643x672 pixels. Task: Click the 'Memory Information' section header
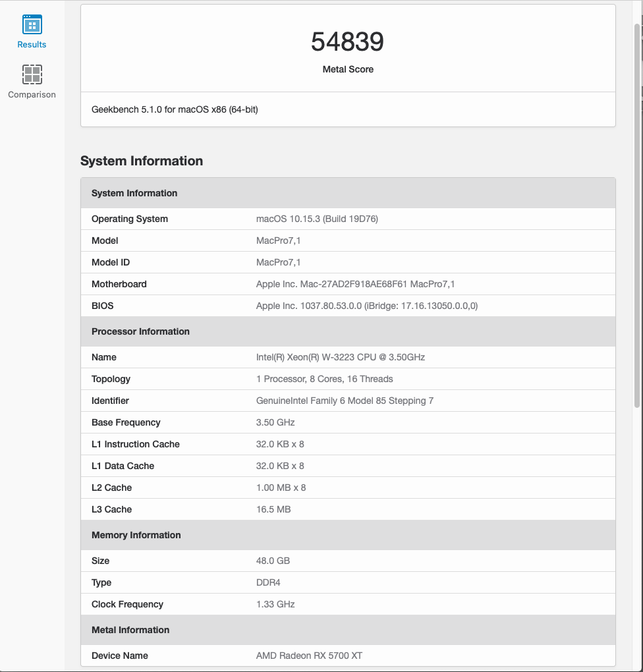click(348, 535)
